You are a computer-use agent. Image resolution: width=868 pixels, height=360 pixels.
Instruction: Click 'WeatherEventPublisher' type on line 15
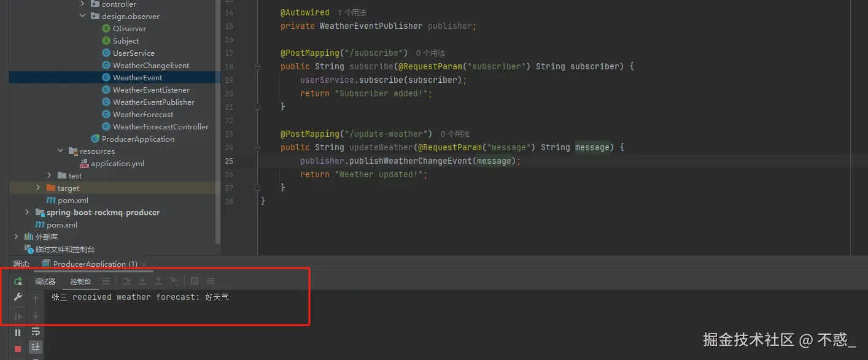point(371,26)
